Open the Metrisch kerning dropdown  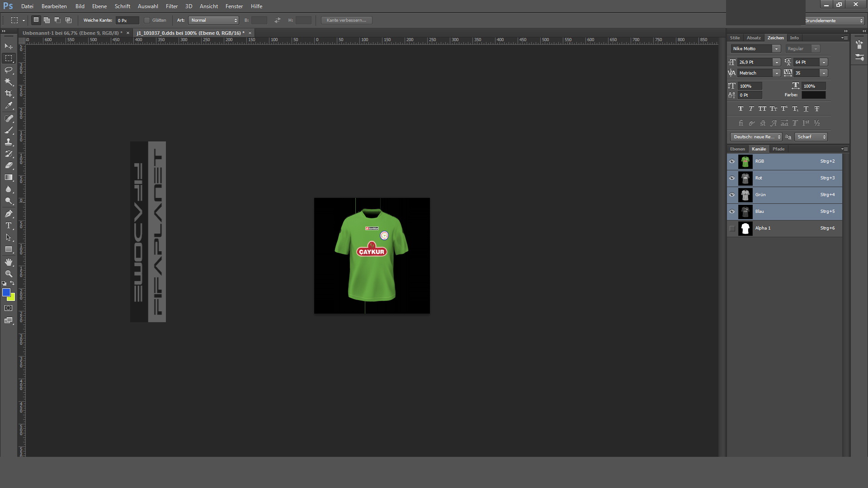point(776,73)
